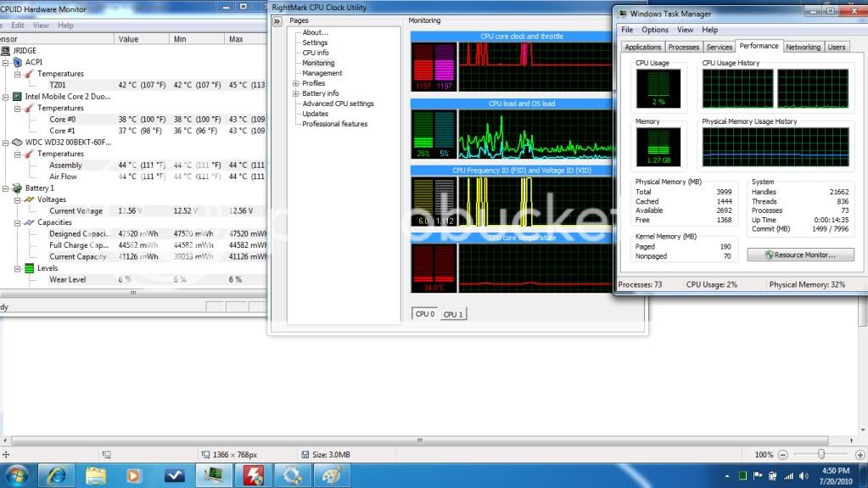Open the Options menu in Task Manager
This screenshot has width=868, height=488.
[x=654, y=30]
